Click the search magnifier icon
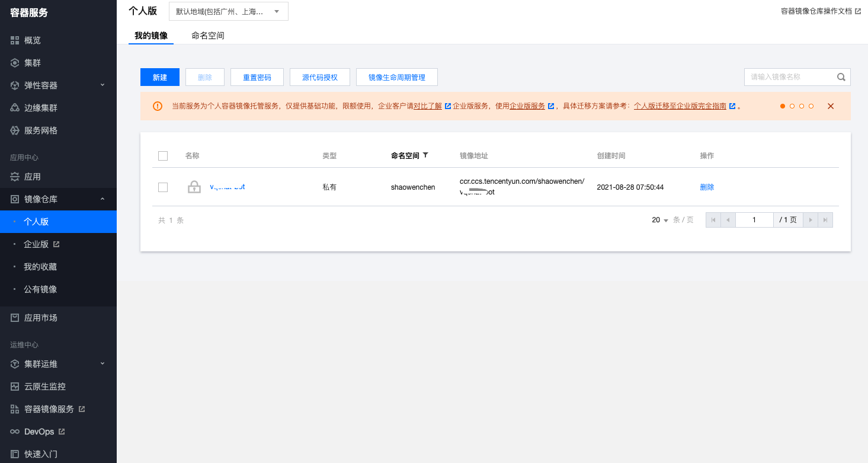 pyautogui.click(x=841, y=77)
